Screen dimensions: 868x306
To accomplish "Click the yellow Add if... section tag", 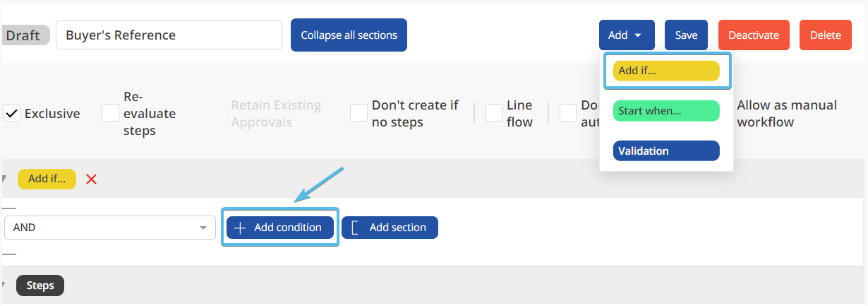I will 47,180.
